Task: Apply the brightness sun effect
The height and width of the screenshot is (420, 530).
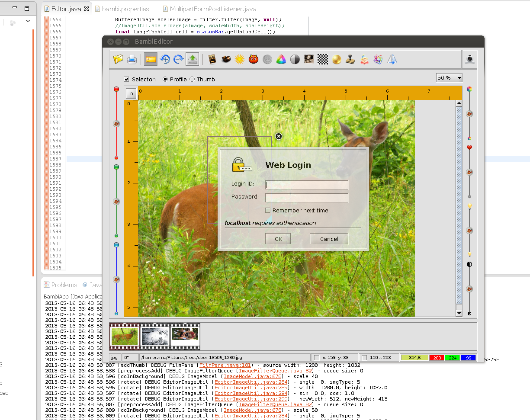Action: coord(239,59)
